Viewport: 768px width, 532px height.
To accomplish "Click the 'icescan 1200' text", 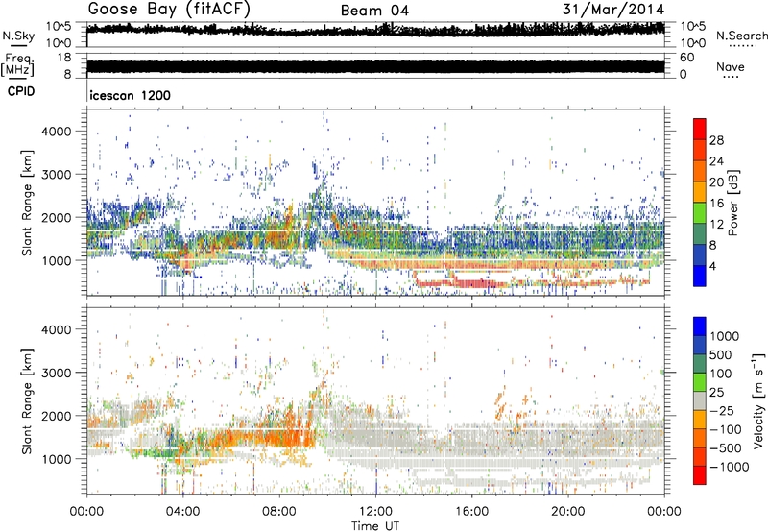I will click(131, 95).
